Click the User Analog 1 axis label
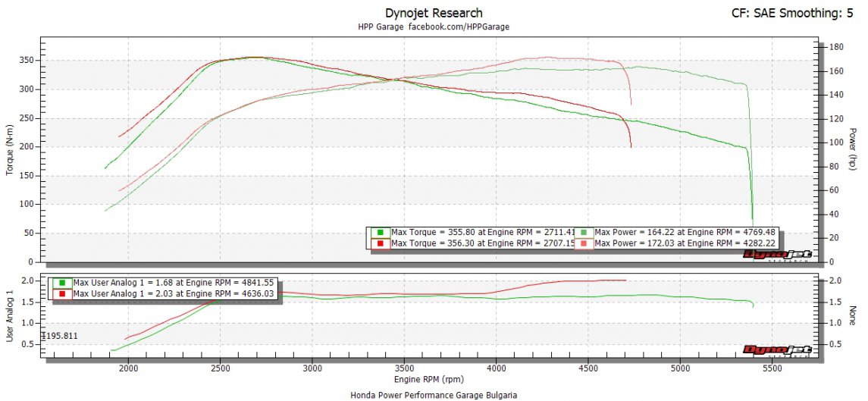 pos(10,315)
